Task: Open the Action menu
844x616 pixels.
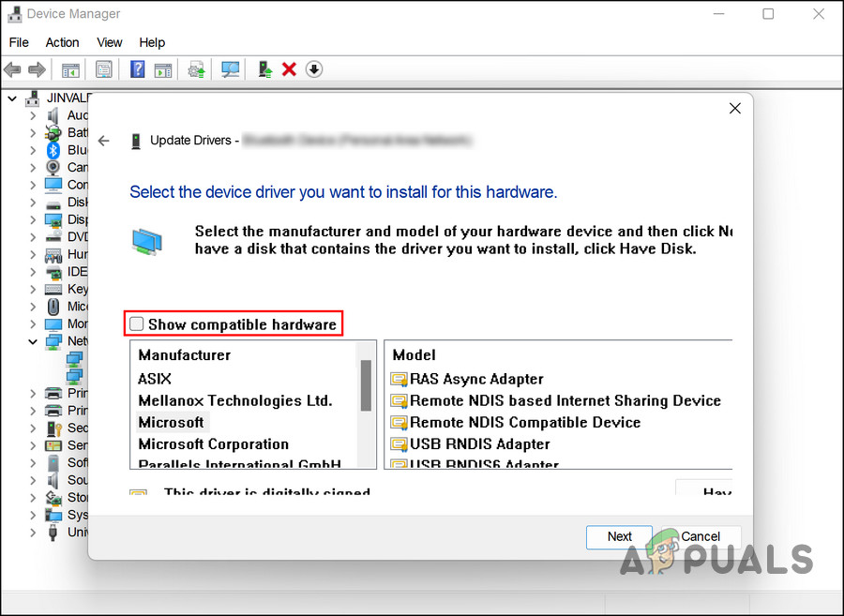Action: click(x=62, y=42)
